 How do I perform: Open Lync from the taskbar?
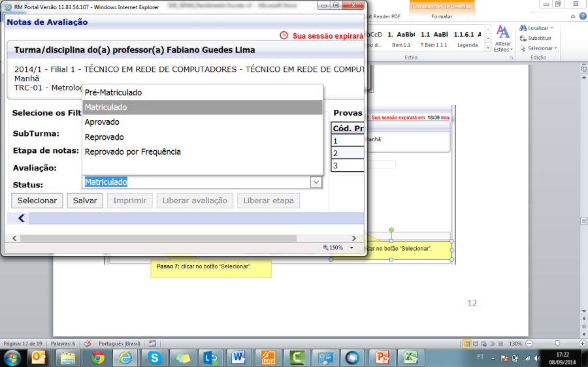211,358
